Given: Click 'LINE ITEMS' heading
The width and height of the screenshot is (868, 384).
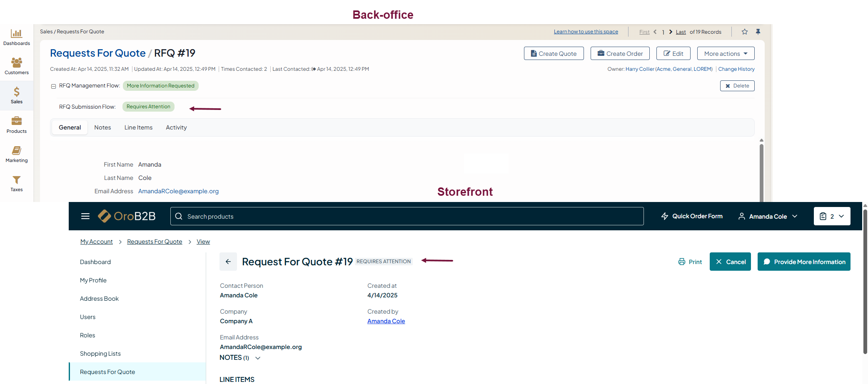Looking at the screenshot, I should point(237,379).
